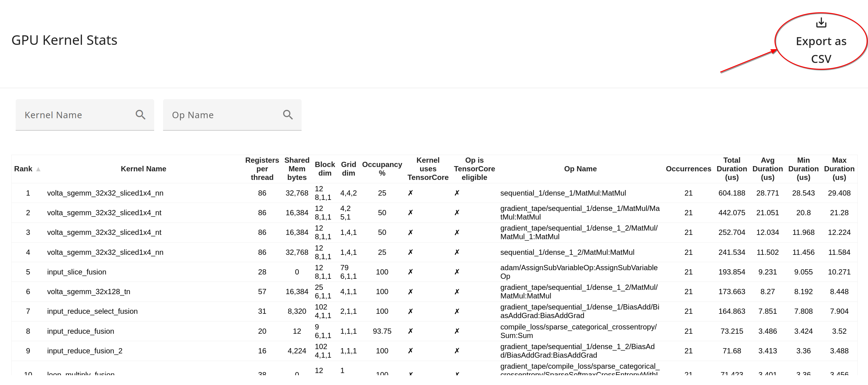Toggle descending sort on Total Duration header
The width and height of the screenshot is (868, 385).
click(x=731, y=168)
